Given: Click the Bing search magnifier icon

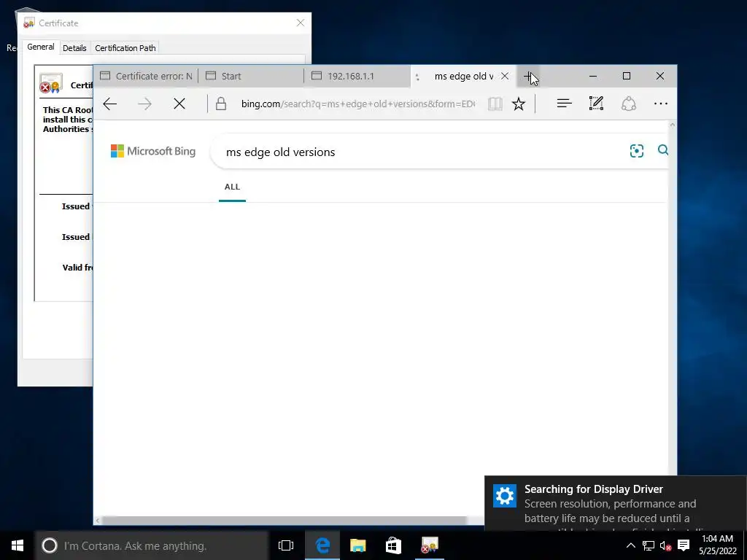Looking at the screenshot, I should pyautogui.click(x=662, y=150).
